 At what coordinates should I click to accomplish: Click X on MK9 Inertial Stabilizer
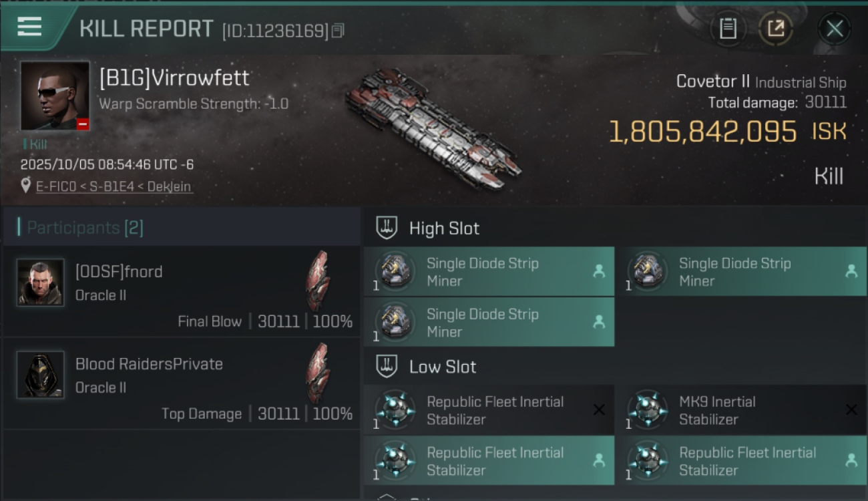pos(851,409)
